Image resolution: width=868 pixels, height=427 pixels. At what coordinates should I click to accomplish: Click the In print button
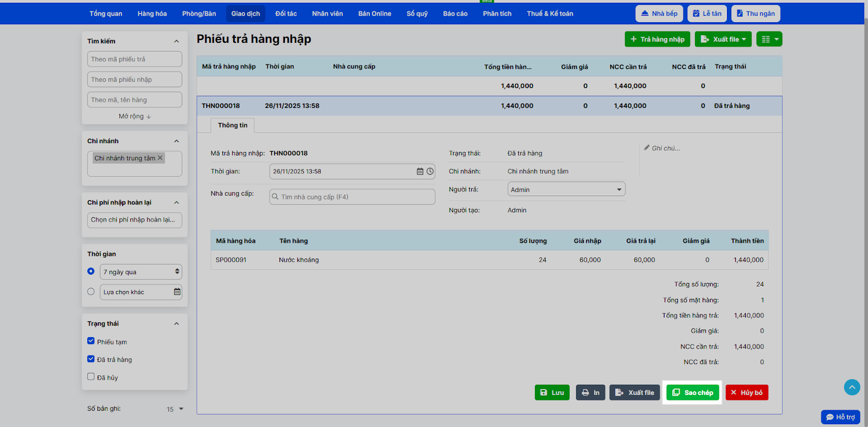click(x=590, y=392)
